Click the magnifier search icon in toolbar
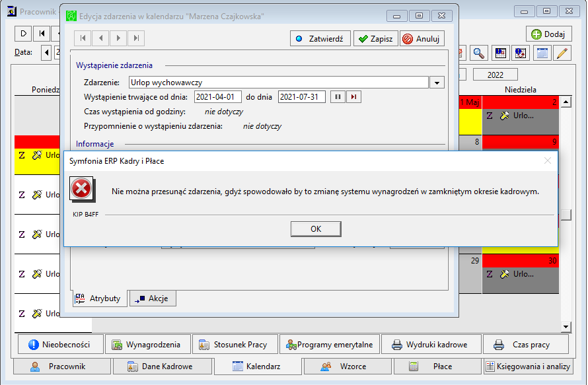This screenshot has width=588, height=385. (x=478, y=53)
